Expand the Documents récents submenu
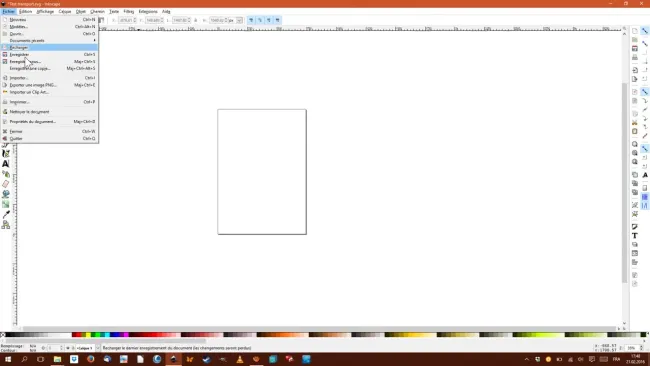 click(49, 41)
